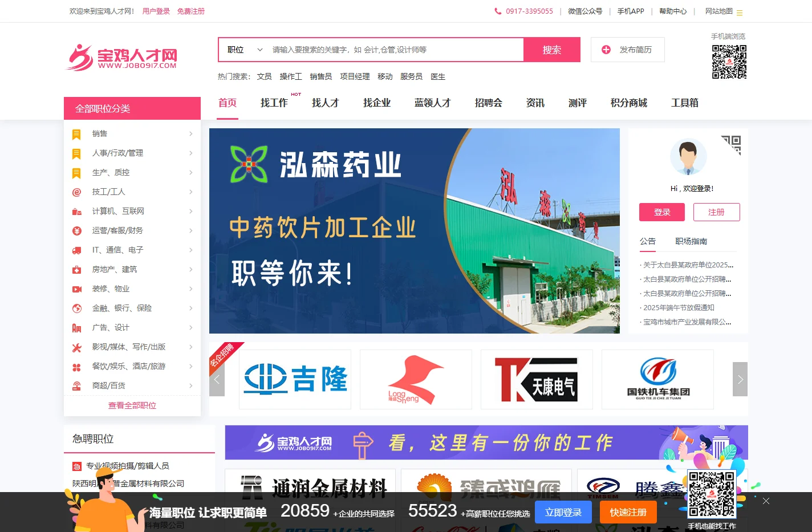Open the site map menu icon
Screen dimensions: 812x532
click(x=740, y=13)
